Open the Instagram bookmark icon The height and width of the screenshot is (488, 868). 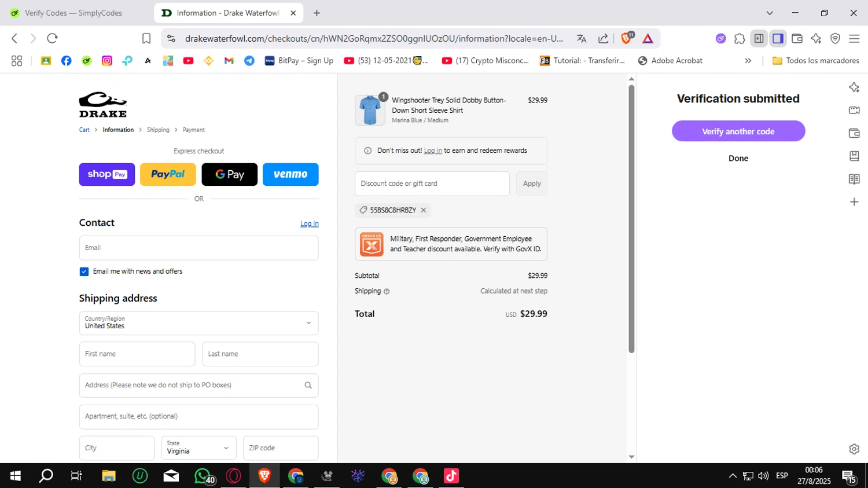pos(107,61)
